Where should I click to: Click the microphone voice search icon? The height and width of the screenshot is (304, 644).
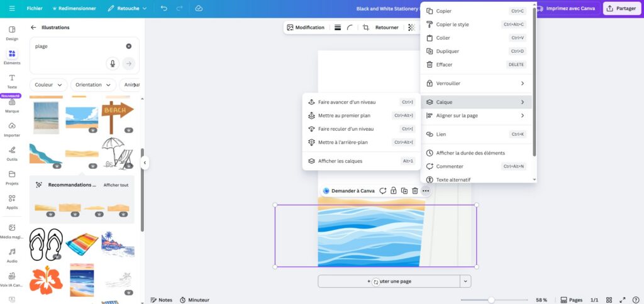pyautogui.click(x=113, y=63)
